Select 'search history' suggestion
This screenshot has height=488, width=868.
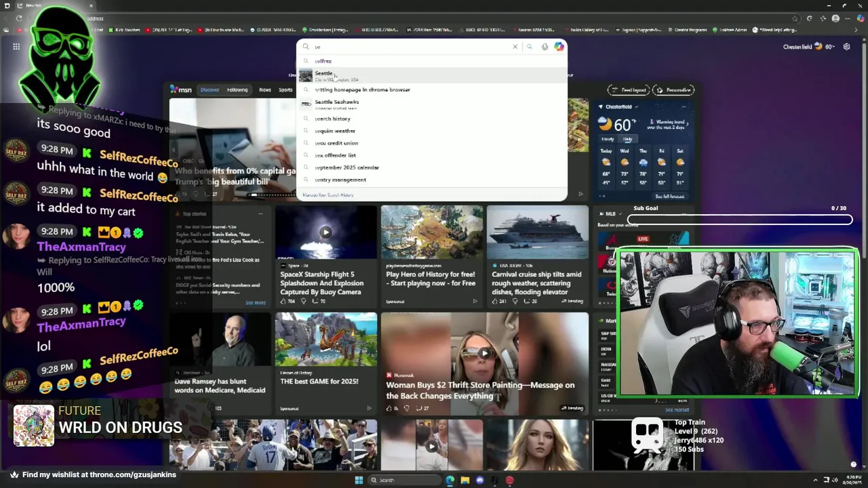(x=431, y=119)
